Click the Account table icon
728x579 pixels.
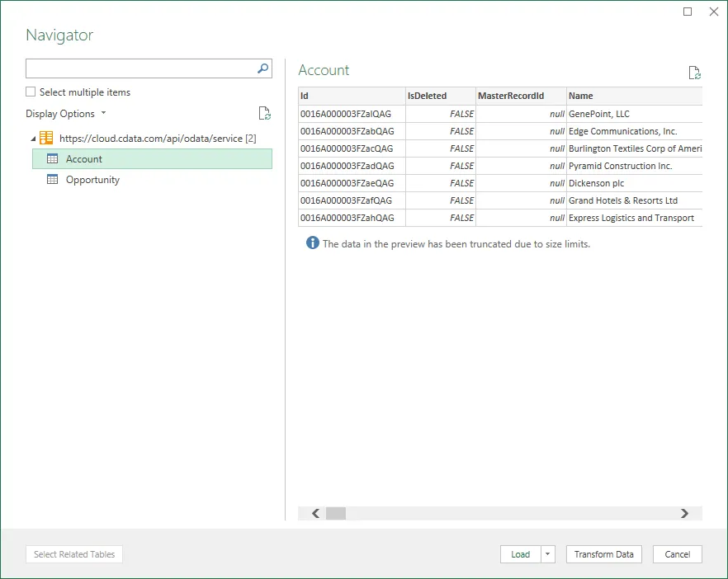pos(52,159)
